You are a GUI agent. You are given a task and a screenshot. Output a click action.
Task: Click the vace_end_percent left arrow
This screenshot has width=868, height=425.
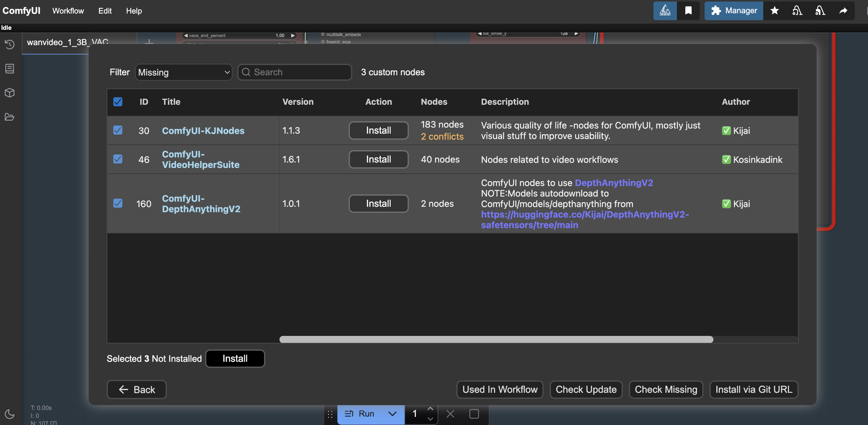click(x=185, y=36)
